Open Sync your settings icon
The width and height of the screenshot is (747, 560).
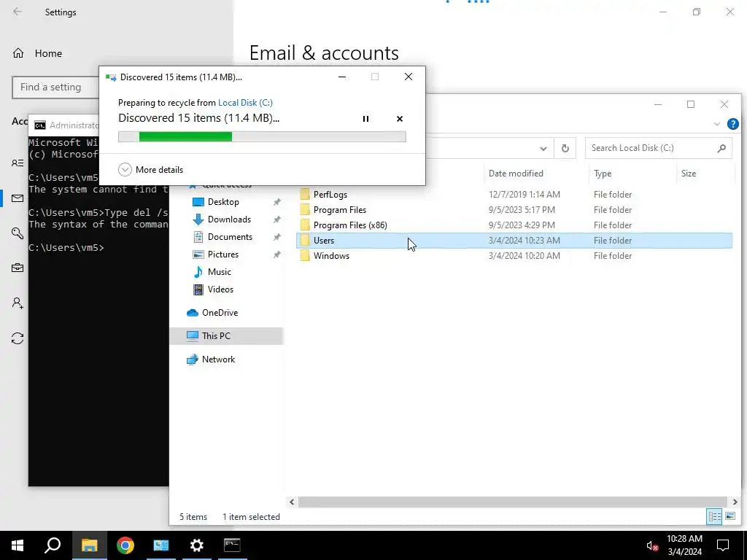click(x=18, y=338)
